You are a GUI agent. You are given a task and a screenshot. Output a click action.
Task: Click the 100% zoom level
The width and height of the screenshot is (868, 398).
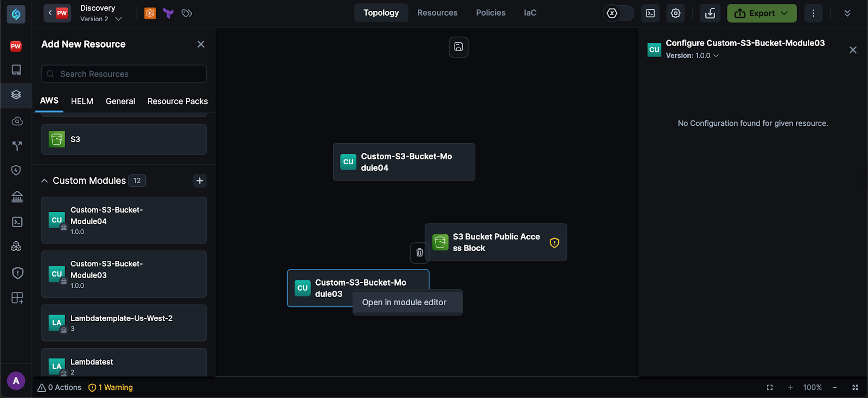coord(812,388)
